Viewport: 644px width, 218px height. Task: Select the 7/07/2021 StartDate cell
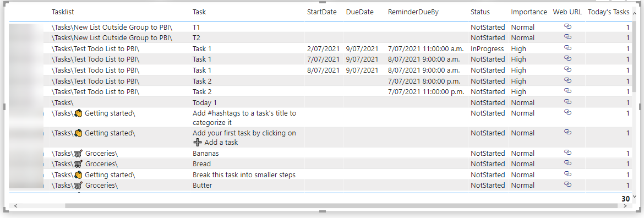[x=323, y=59]
